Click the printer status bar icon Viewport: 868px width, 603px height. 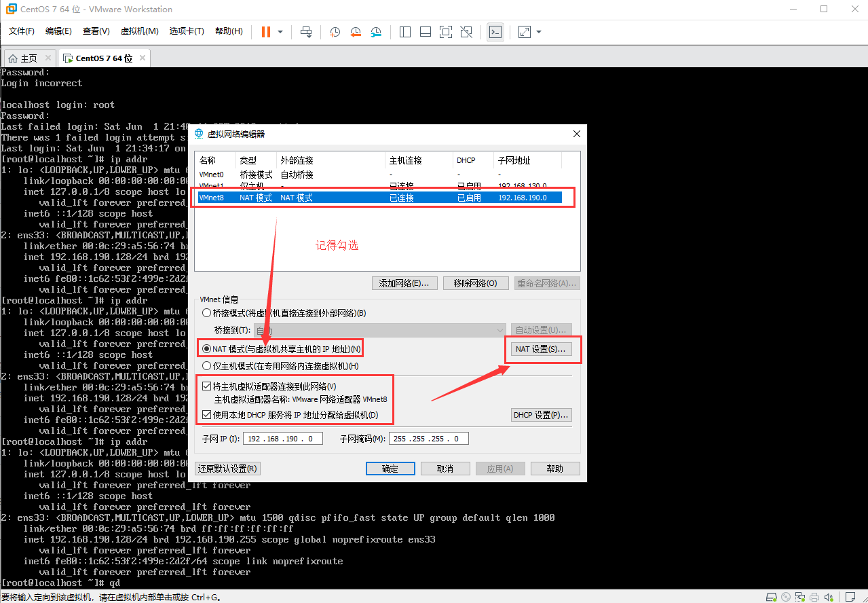pos(815,598)
